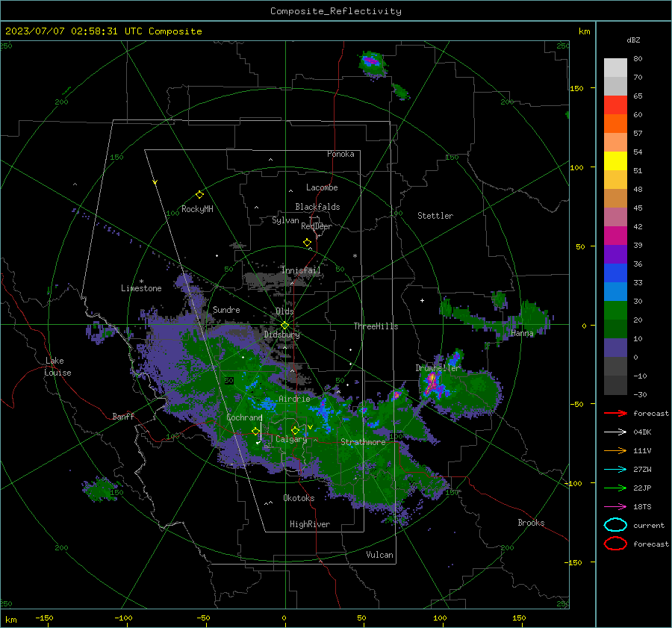Click the cyan current ellipse icon
The image size is (672, 628).
[615, 525]
